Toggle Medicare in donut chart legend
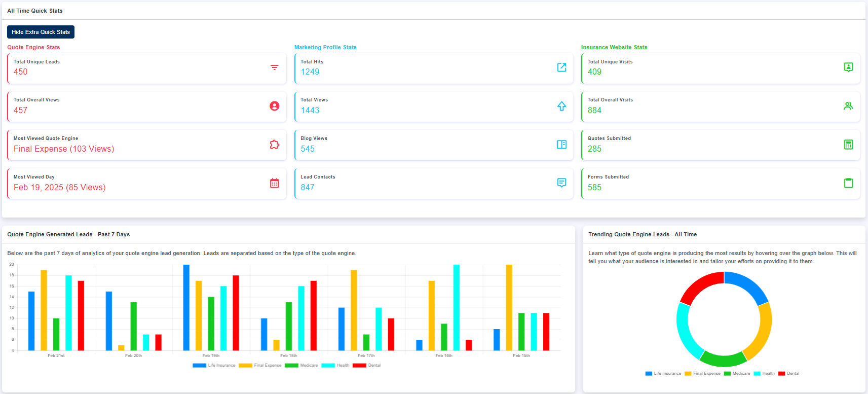Viewport: 868px width, 394px height. [737, 373]
